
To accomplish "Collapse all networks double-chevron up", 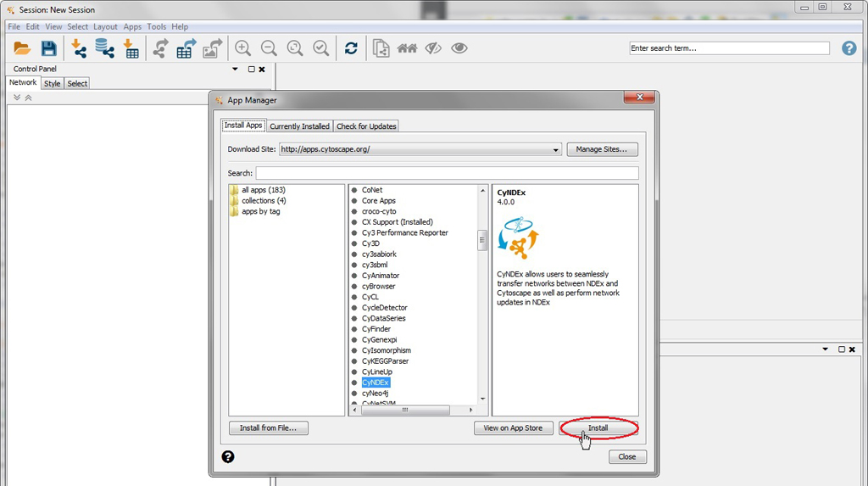I will [x=28, y=98].
